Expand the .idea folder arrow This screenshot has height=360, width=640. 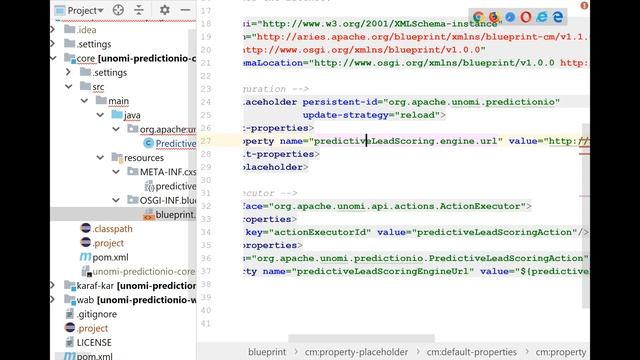coord(53,29)
